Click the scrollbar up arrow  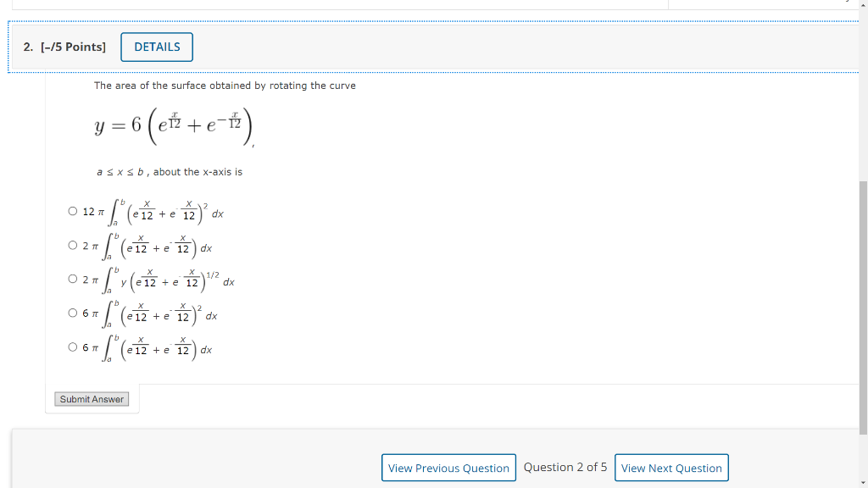[x=862, y=7]
